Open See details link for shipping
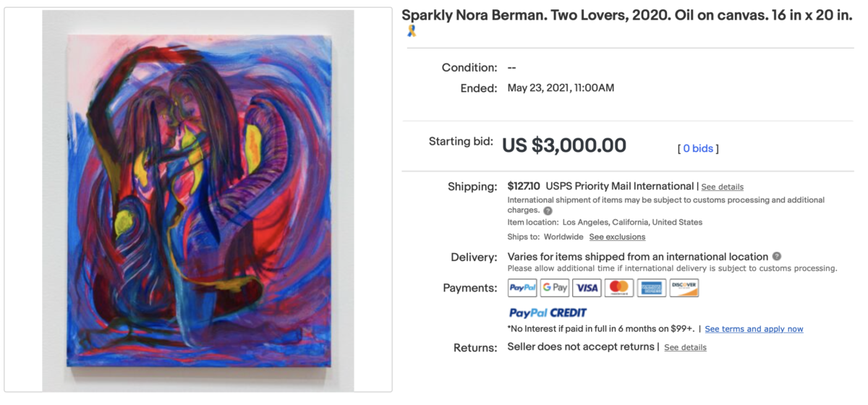868x405 pixels. 722,187
